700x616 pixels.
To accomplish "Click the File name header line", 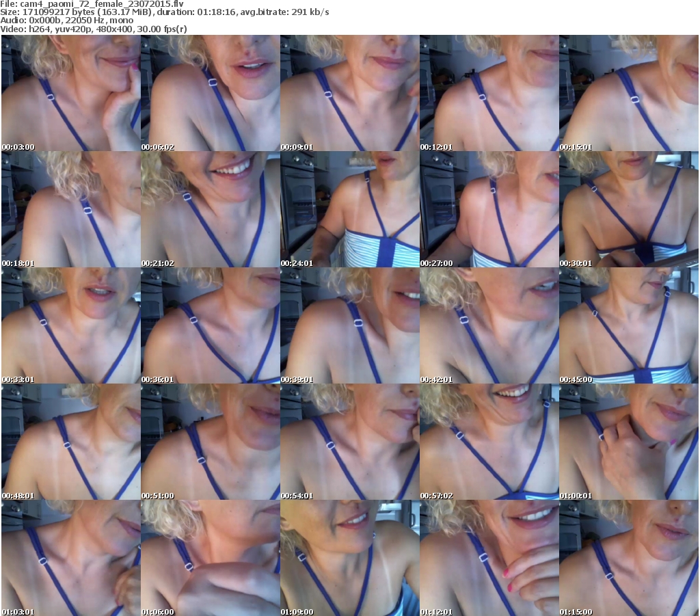I will click(92, 3).
